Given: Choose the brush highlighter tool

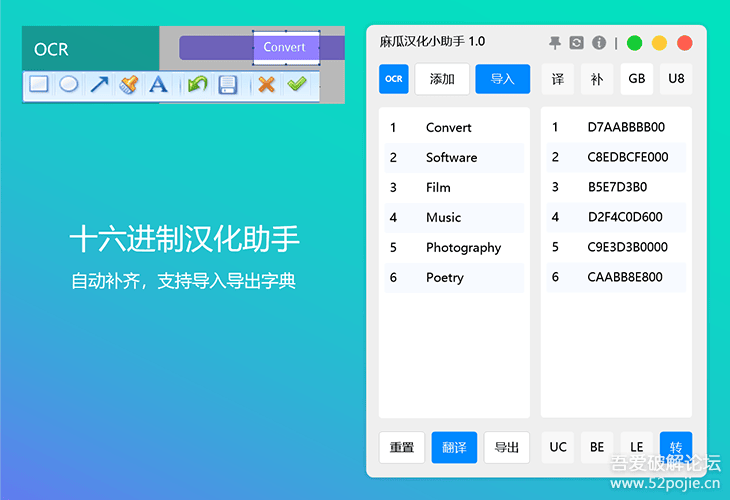Looking at the screenshot, I should click(x=128, y=85).
